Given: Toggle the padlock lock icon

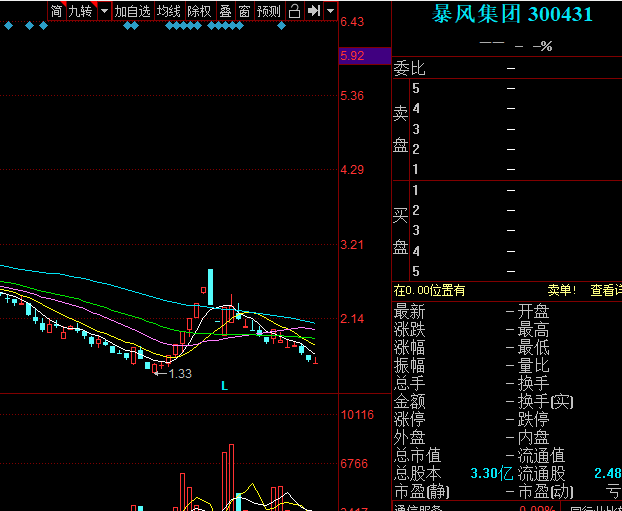Looking at the screenshot, I should click(294, 11).
